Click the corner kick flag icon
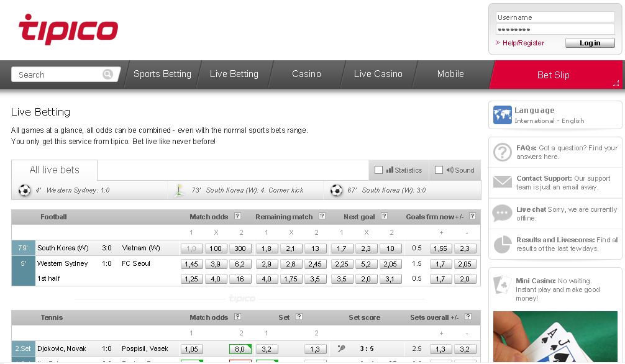625x364 pixels. pos(180,190)
